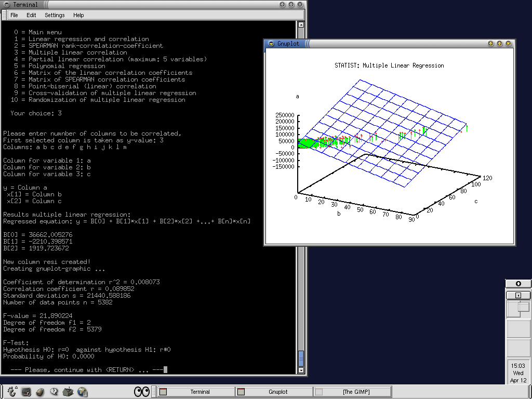This screenshot has height=399, width=532.
Task: Open the File menu in Terminal
Action: (14, 15)
